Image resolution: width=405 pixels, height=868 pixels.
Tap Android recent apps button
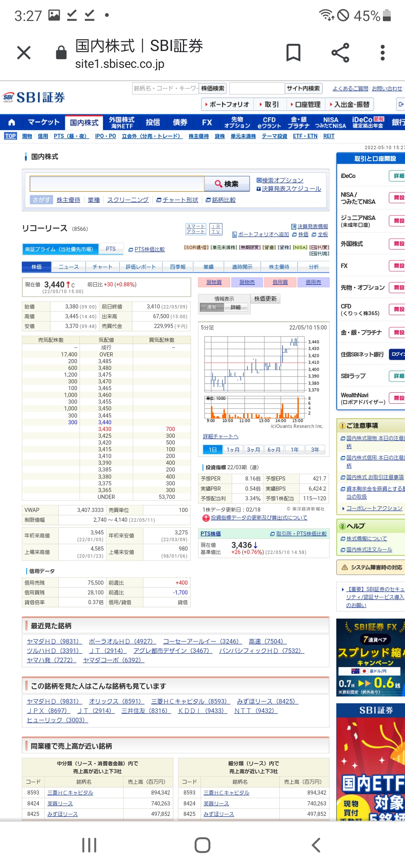coord(89,845)
